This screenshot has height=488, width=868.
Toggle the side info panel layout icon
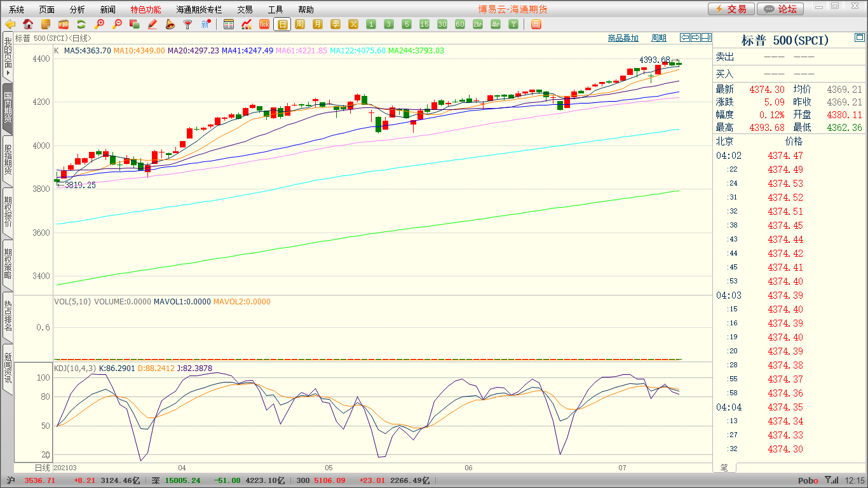point(707,37)
